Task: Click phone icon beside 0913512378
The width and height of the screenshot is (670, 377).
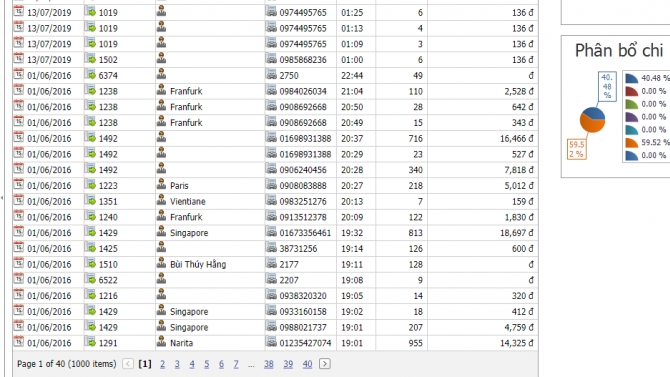Action: [x=271, y=216]
